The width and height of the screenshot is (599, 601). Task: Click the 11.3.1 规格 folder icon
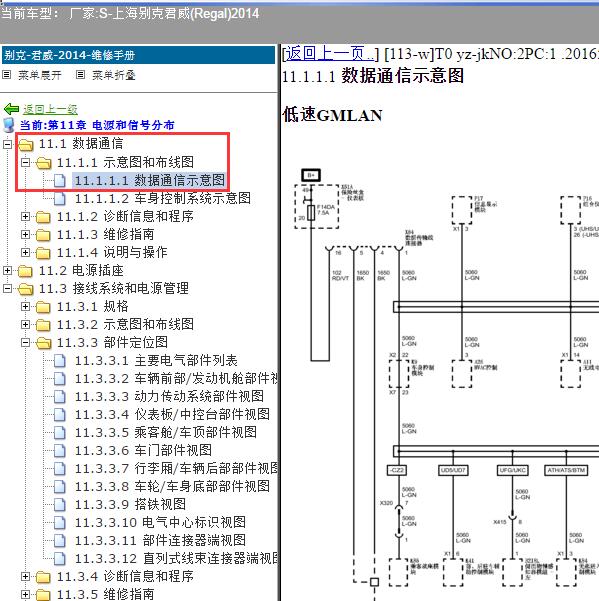(43, 307)
